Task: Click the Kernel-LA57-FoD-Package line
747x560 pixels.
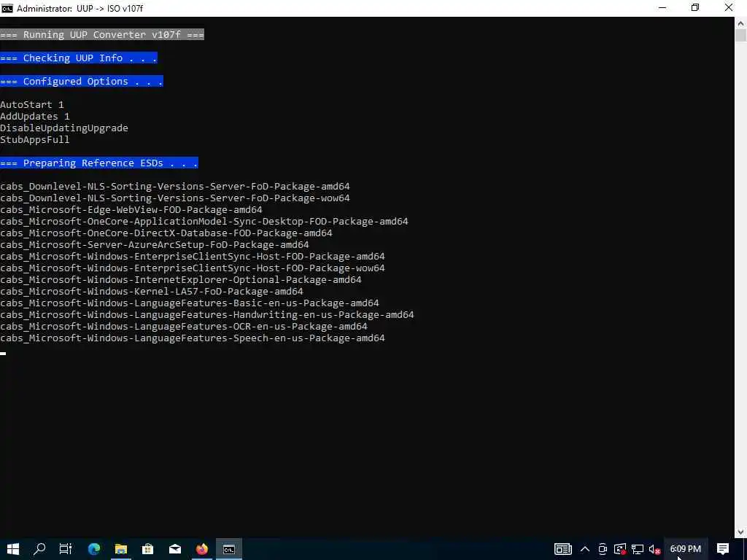Action: [152, 291]
